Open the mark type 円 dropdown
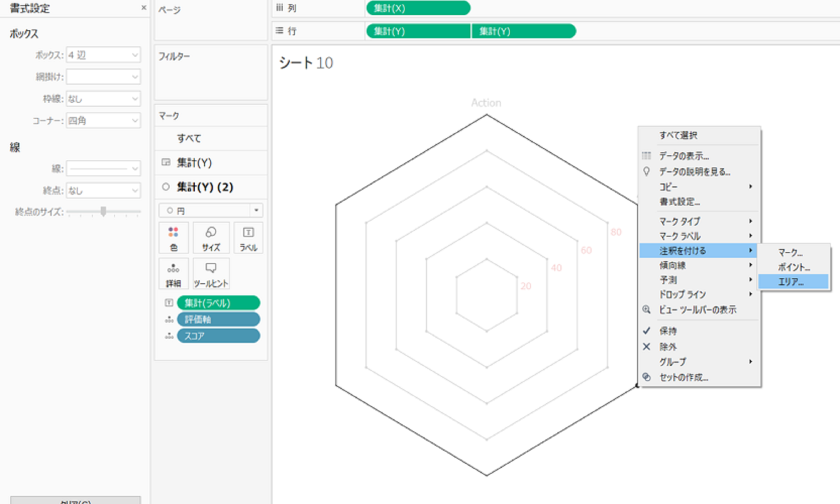Image resolution: width=840 pixels, height=504 pixels. click(211, 211)
